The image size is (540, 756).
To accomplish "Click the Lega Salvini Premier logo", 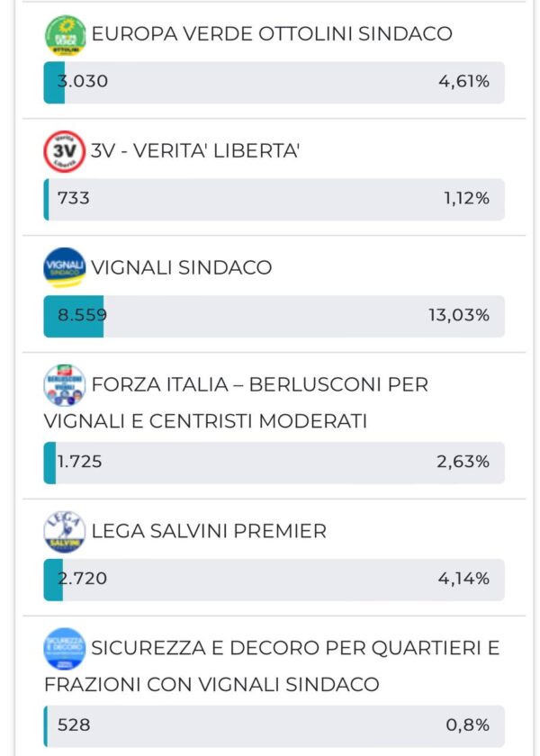I will pos(65,531).
